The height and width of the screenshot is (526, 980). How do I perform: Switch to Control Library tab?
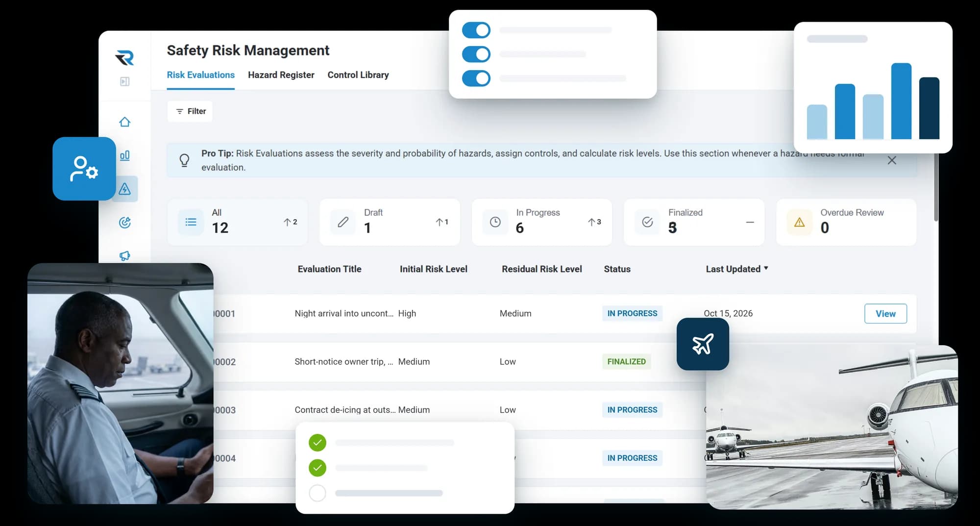coord(358,75)
